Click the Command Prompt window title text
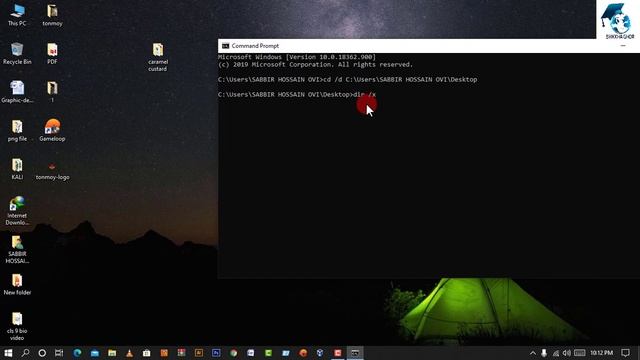The height and width of the screenshot is (360, 640). point(256,46)
